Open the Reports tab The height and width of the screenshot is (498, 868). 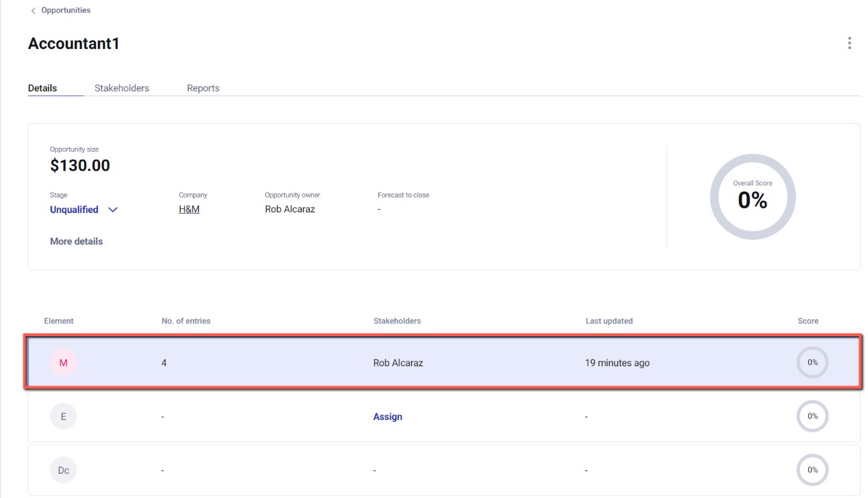(x=203, y=88)
